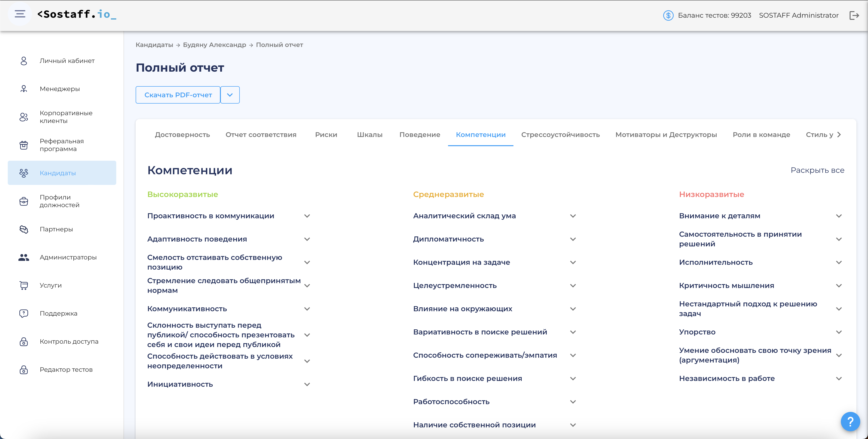Open the Шкалы tab

tap(370, 135)
